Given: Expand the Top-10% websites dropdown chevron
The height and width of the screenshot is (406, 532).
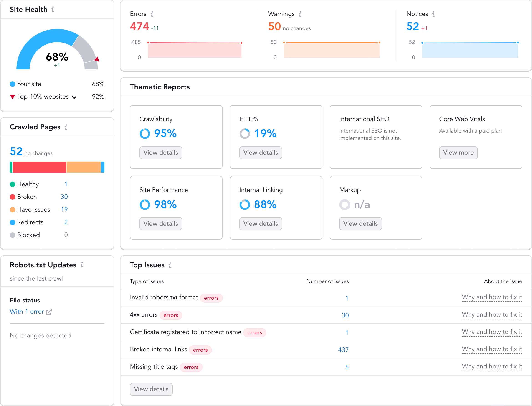Looking at the screenshot, I should pyautogui.click(x=74, y=97).
